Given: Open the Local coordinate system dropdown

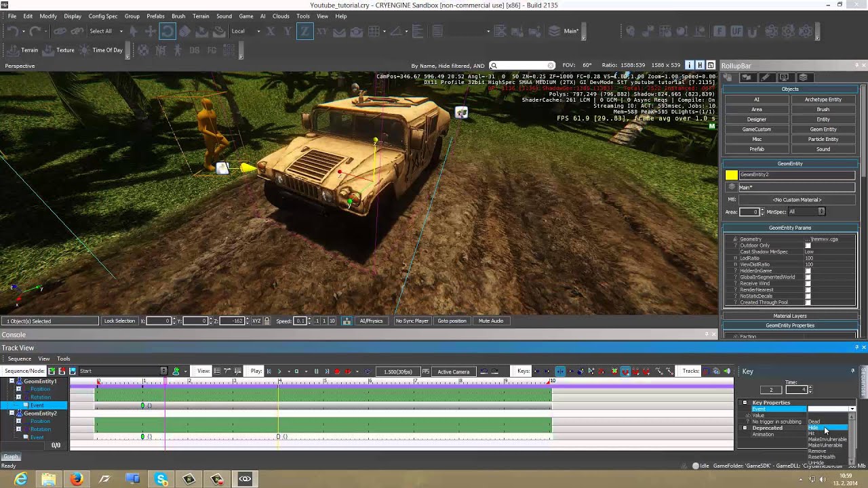Looking at the screenshot, I should pyautogui.click(x=245, y=31).
